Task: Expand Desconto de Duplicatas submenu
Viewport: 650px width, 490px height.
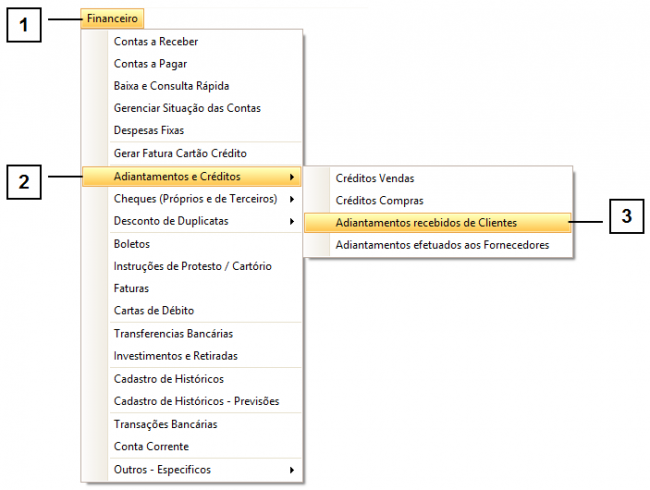Action: click(171, 220)
